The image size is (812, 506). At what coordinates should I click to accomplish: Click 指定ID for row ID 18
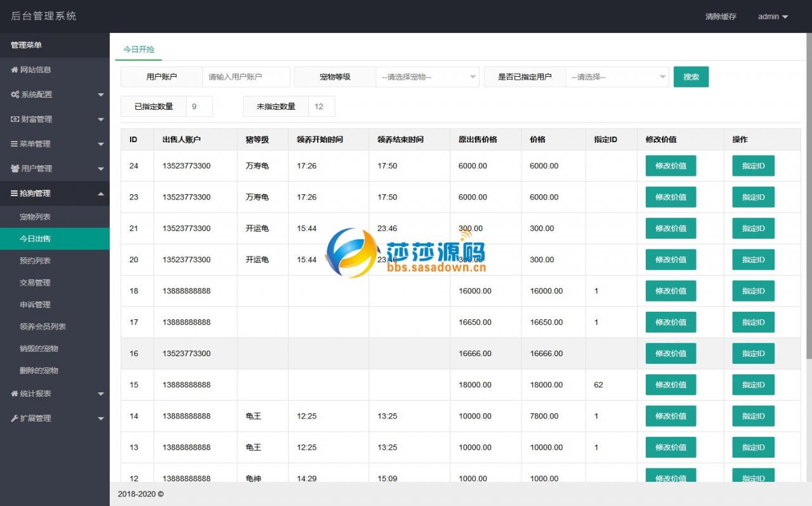pos(753,291)
